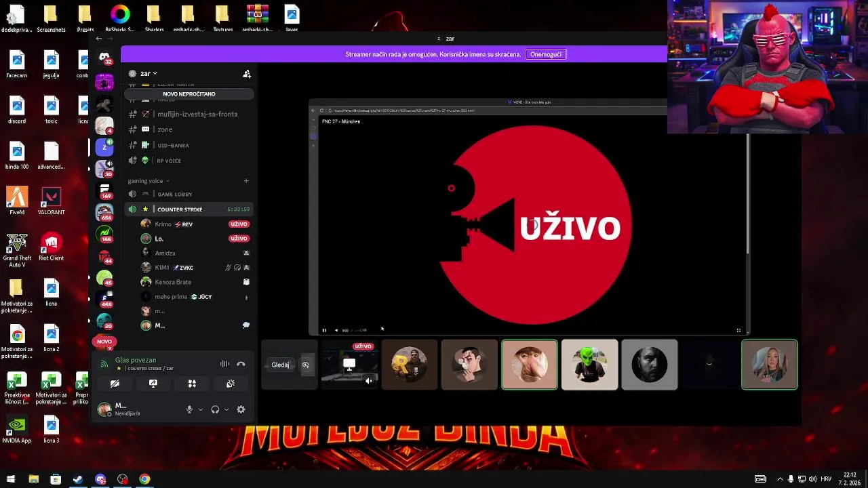
Task: Unmute the stream preview speaker icon
Action: point(368,381)
